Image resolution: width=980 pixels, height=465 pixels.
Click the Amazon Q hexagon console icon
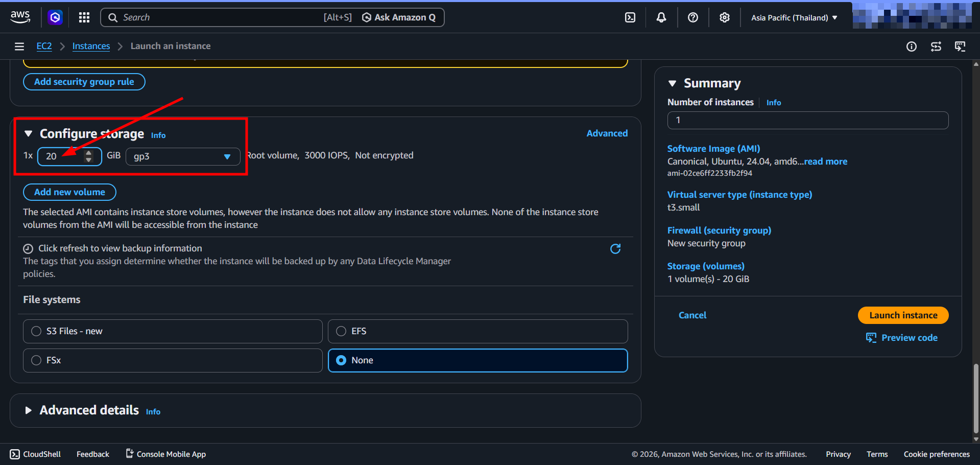pos(55,17)
